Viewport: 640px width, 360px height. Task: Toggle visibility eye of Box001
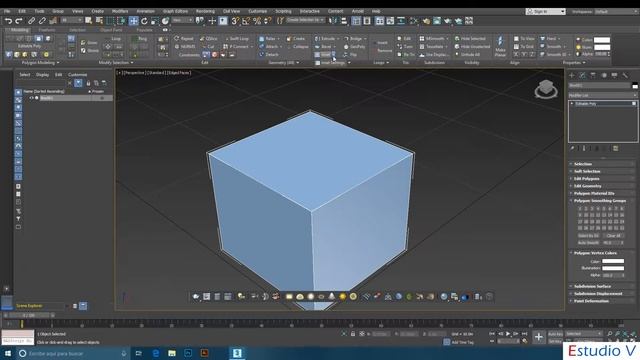[31, 98]
